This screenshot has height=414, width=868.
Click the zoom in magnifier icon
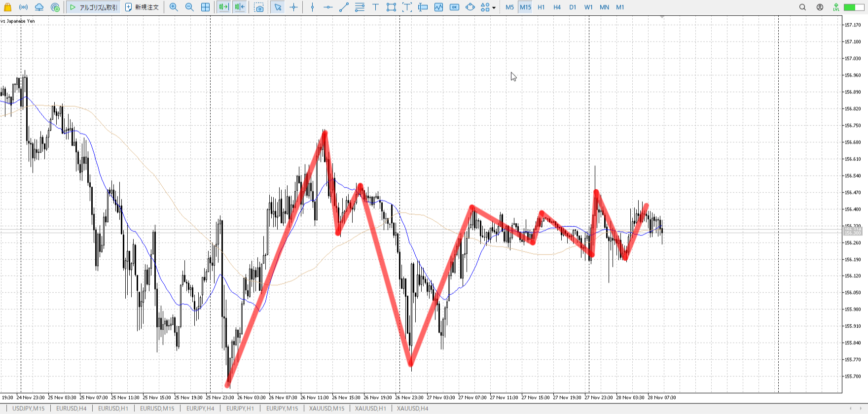pos(174,7)
